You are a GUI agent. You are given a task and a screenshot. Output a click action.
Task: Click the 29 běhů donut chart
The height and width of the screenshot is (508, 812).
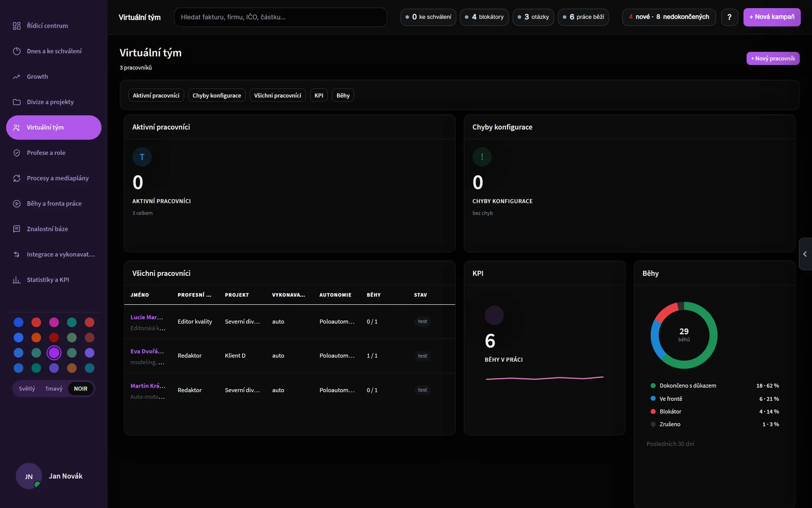pyautogui.click(x=684, y=335)
